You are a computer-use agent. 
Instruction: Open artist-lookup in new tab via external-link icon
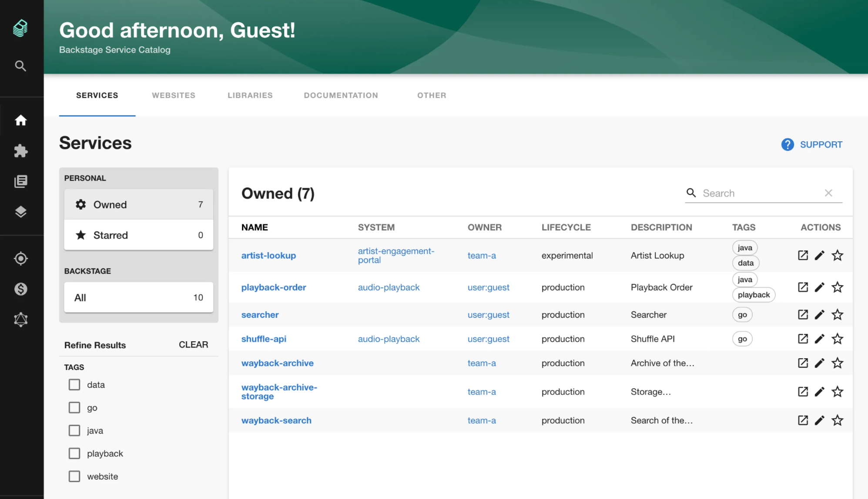click(803, 255)
